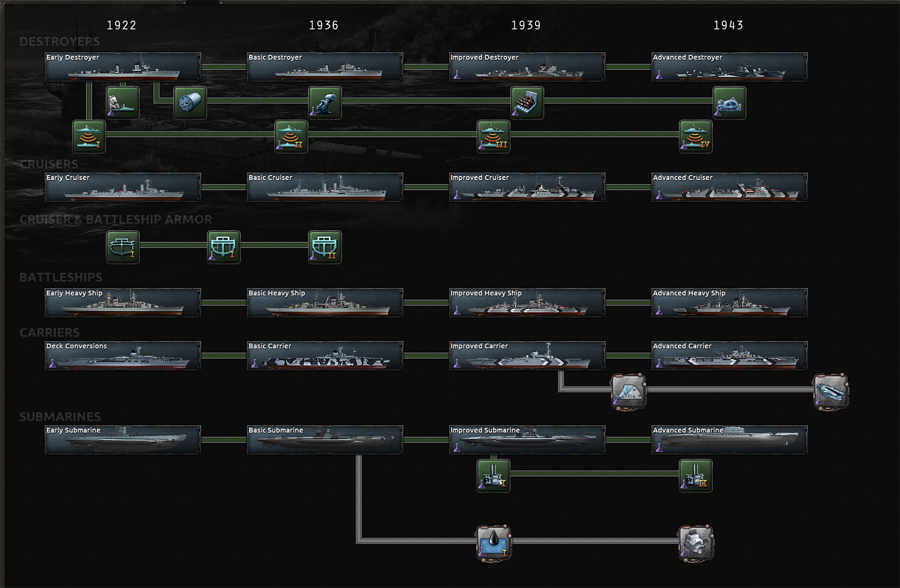Click the CRUISER & BATTLESHIP ARMOR label
The height and width of the screenshot is (588, 900).
[x=116, y=220]
